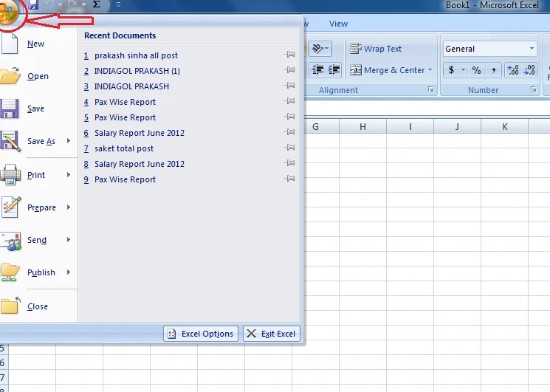The height and width of the screenshot is (392, 550).
Task: Pin saket total post to recent list
Action: [x=289, y=147]
